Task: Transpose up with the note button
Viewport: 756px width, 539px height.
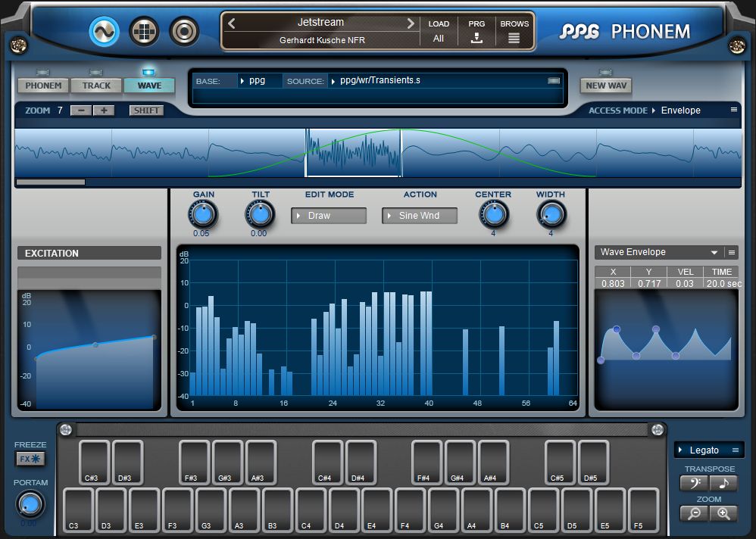Action: click(723, 483)
